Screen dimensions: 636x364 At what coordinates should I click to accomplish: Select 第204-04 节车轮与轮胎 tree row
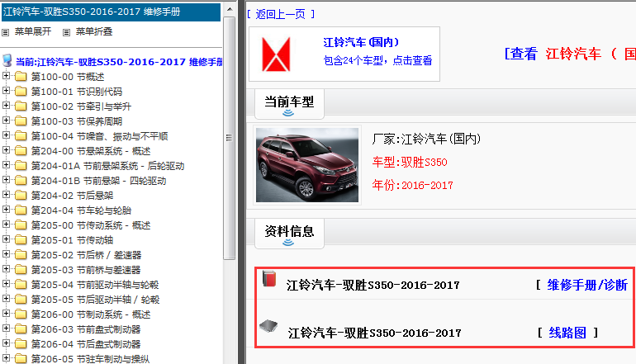click(82, 210)
